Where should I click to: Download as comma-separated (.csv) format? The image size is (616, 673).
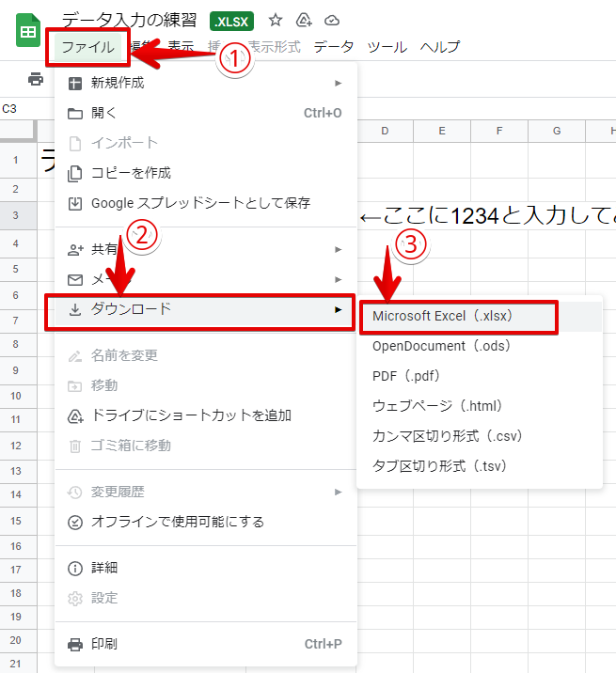447,436
